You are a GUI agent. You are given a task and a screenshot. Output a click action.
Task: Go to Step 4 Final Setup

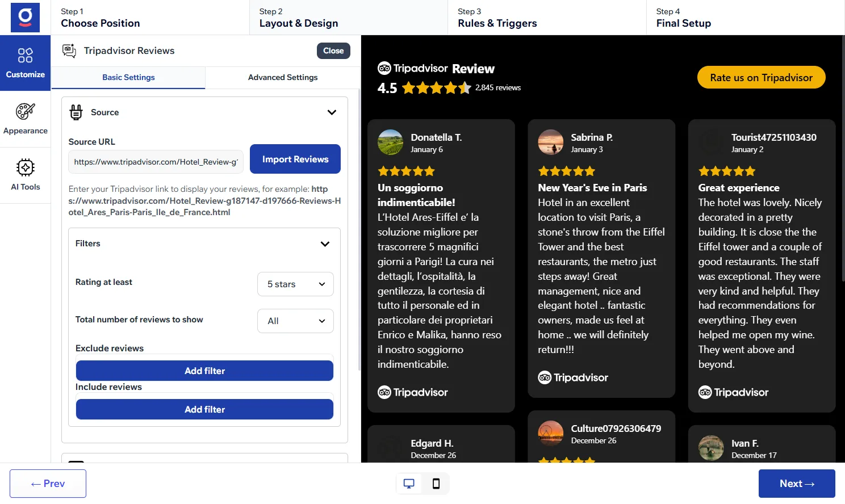(x=745, y=18)
